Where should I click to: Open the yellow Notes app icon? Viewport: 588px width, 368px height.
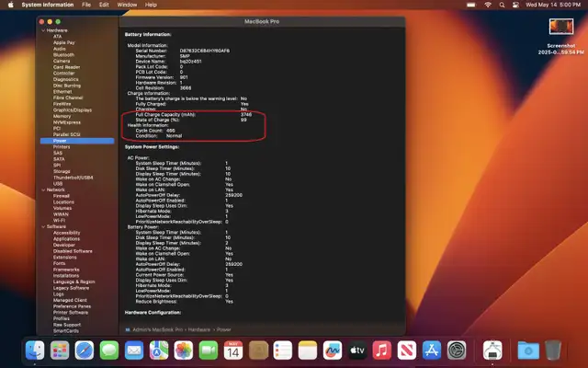pyautogui.click(x=308, y=351)
